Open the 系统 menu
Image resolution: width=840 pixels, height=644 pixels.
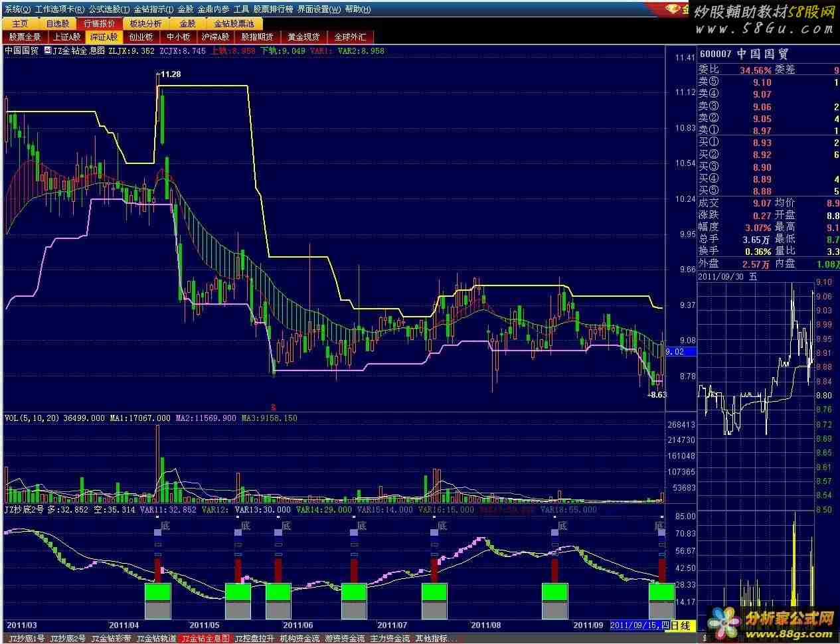click(17, 9)
